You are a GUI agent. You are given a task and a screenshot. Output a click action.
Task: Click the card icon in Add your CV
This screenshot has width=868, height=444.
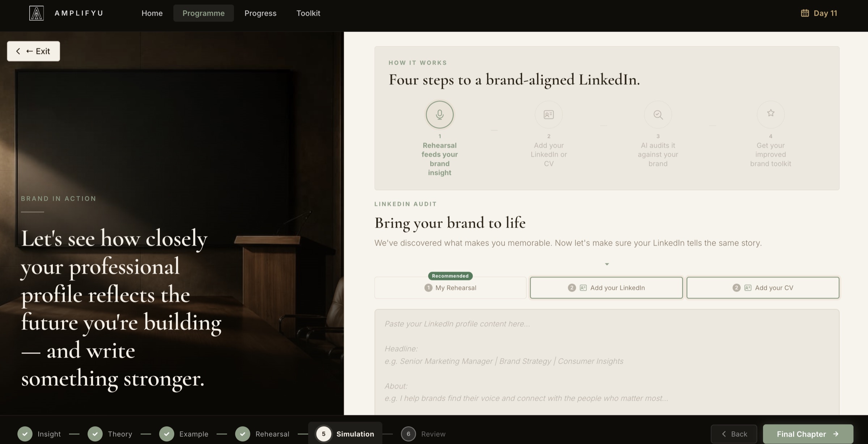[748, 288]
